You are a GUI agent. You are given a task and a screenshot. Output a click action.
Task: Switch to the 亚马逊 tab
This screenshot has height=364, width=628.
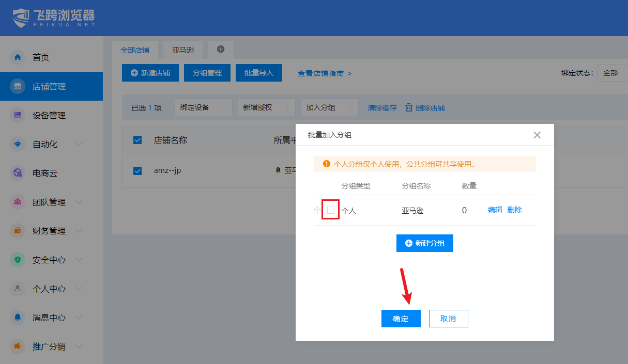point(183,50)
